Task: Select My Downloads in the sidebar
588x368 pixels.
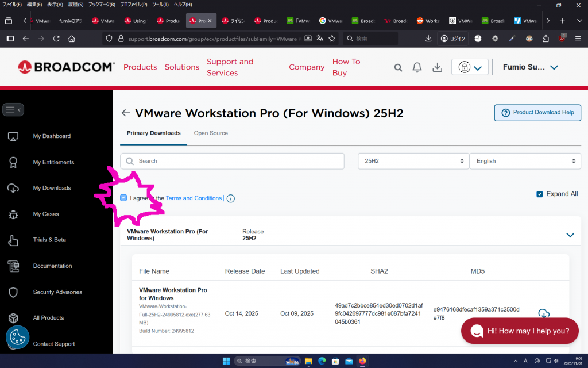Action: pyautogui.click(x=52, y=188)
